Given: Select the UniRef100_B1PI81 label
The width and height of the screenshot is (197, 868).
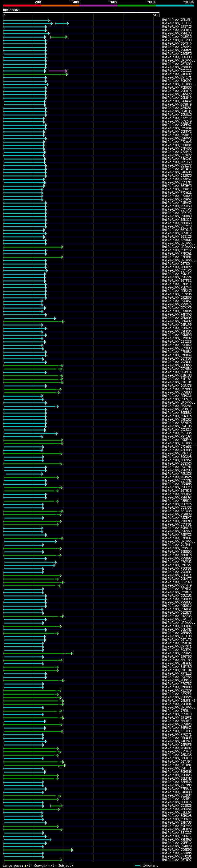Looking at the screenshot, I should pyautogui.click(x=177, y=382).
